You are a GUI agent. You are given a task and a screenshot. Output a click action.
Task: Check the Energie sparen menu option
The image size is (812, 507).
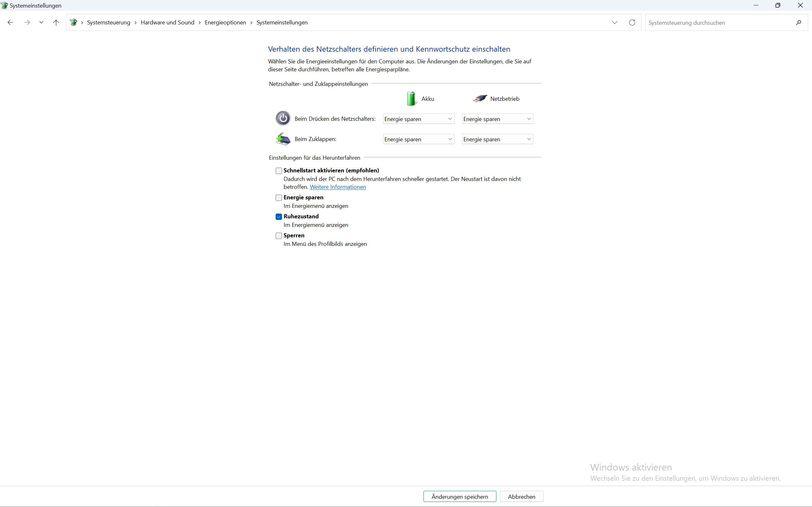pyautogui.click(x=278, y=198)
